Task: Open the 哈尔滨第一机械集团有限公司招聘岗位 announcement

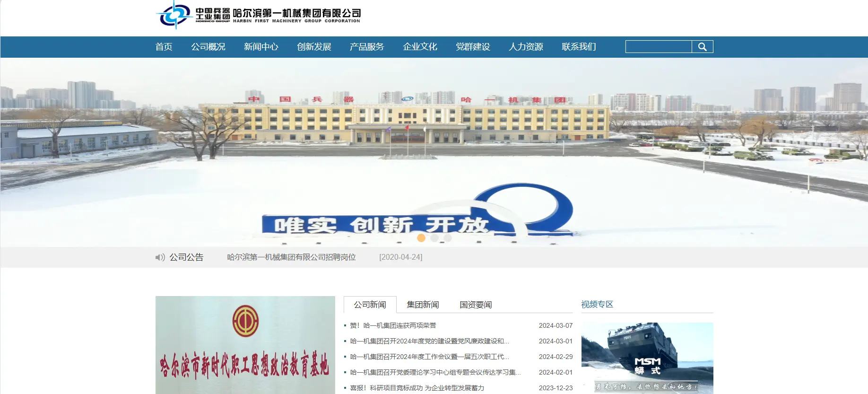Action: [291, 257]
